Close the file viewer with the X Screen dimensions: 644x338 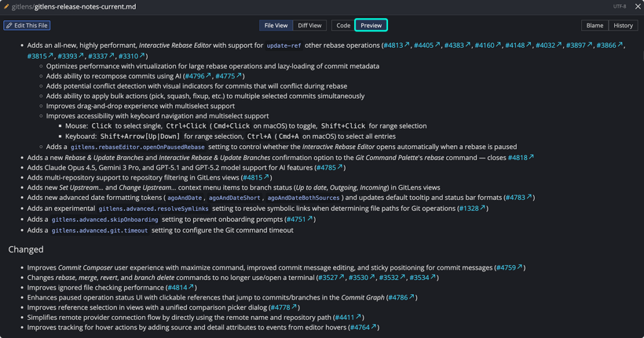pos(638,6)
